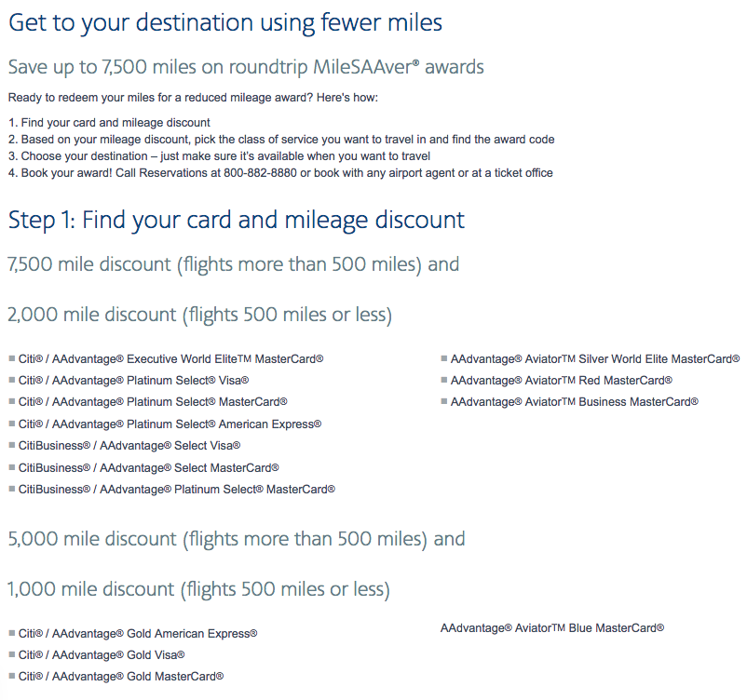Click the '5,000 mile discount' section heading
This screenshot has height=700, width=747.
[x=237, y=539]
